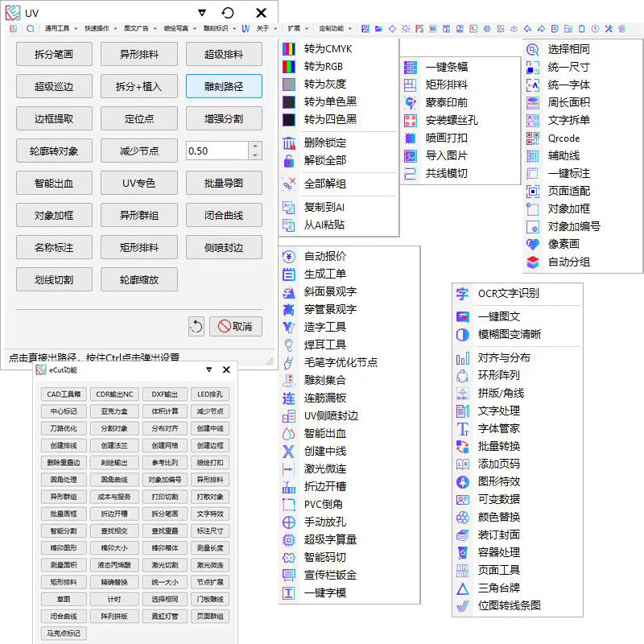Click the 转为CMYK color icon
This screenshot has height=644, width=644.
point(289,49)
